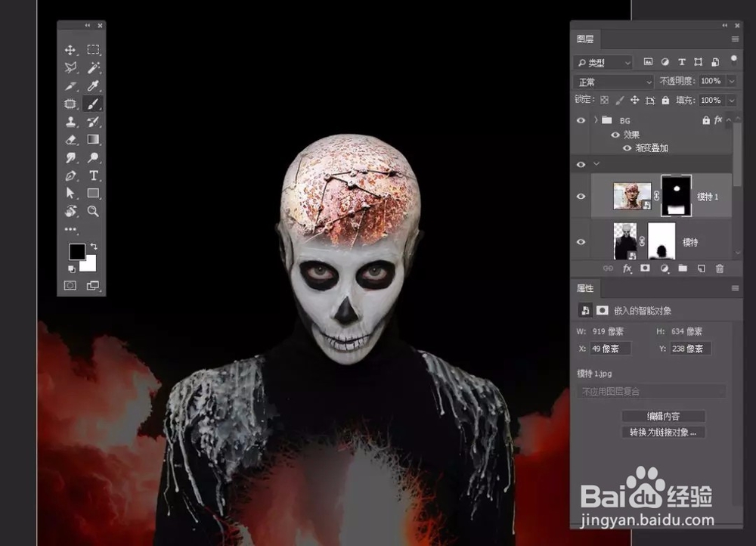Hide the BG group layer

point(581,120)
